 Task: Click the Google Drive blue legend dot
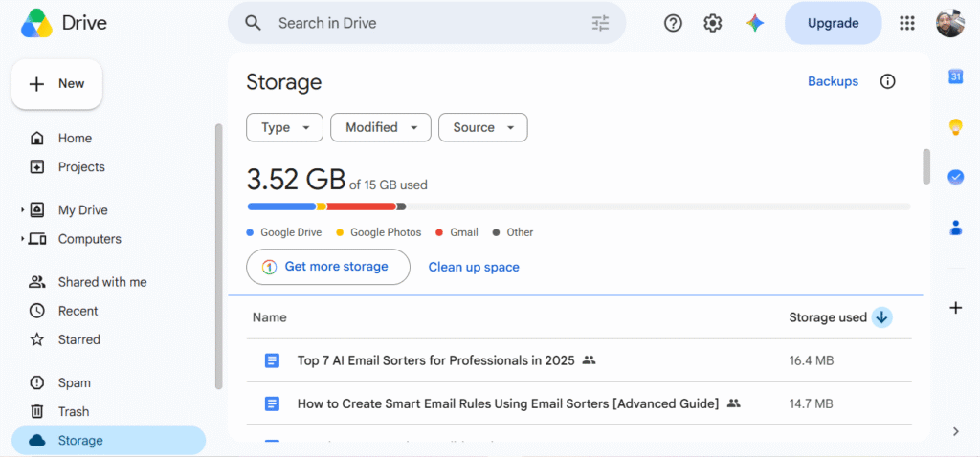(250, 232)
